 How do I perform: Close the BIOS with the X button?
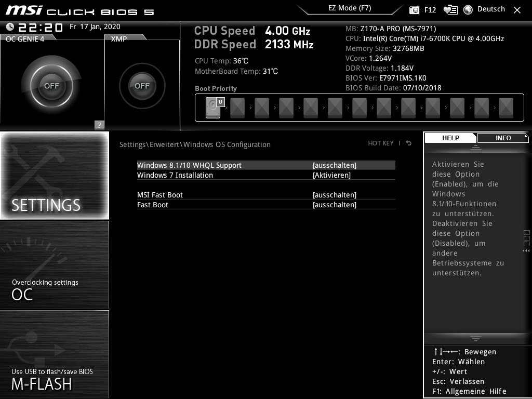pos(517,10)
